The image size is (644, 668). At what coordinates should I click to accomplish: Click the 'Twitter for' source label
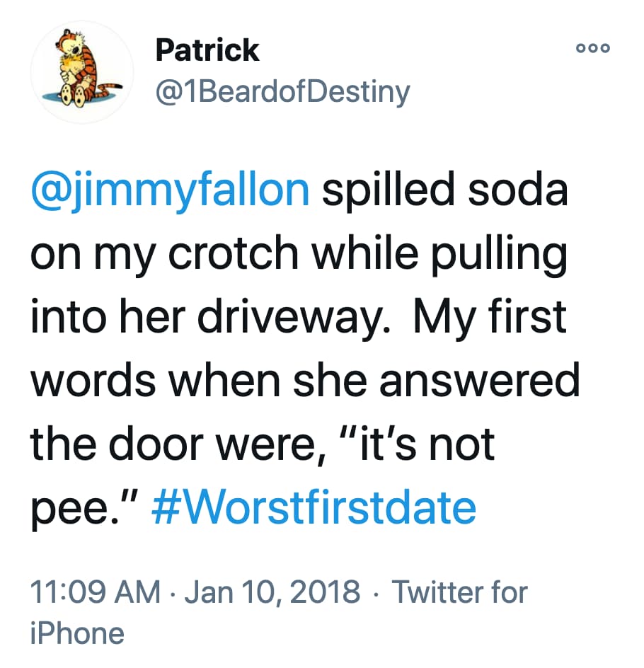pyautogui.click(x=460, y=592)
